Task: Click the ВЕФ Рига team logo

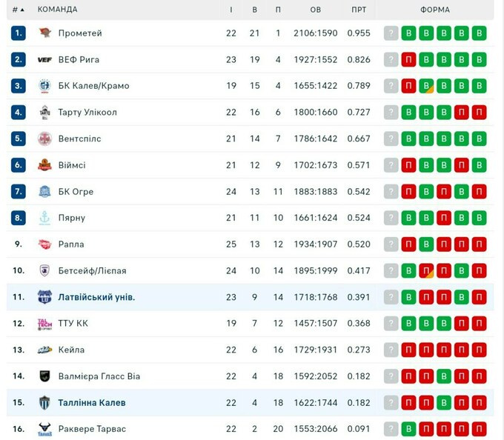Action: coord(44,59)
